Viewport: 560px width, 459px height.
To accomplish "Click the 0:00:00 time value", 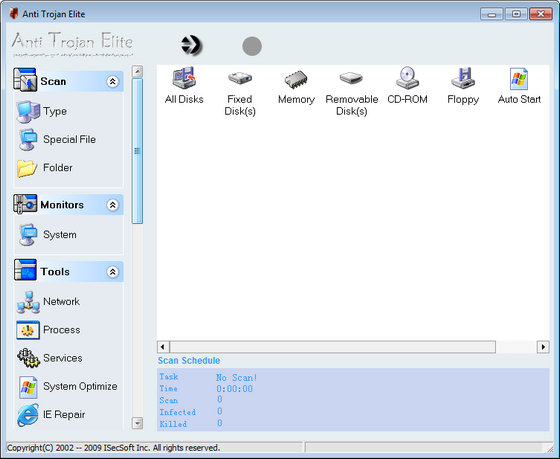I will pos(234,389).
